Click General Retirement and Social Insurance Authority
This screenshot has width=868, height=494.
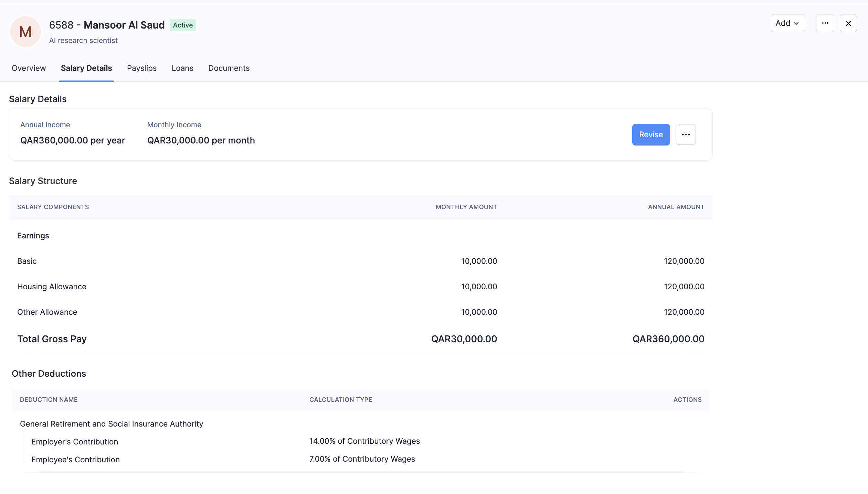(112, 424)
